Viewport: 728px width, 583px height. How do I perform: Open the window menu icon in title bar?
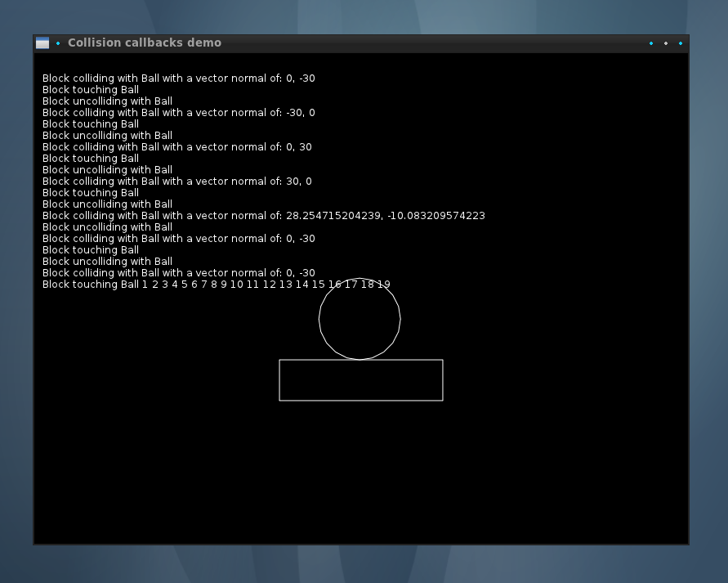click(x=42, y=43)
